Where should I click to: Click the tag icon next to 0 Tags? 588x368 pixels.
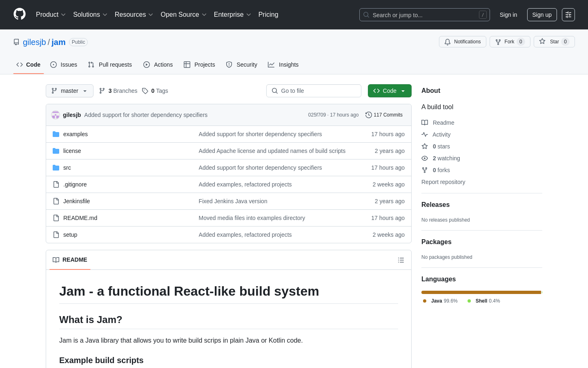pyautogui.click(x=145, y=91)
